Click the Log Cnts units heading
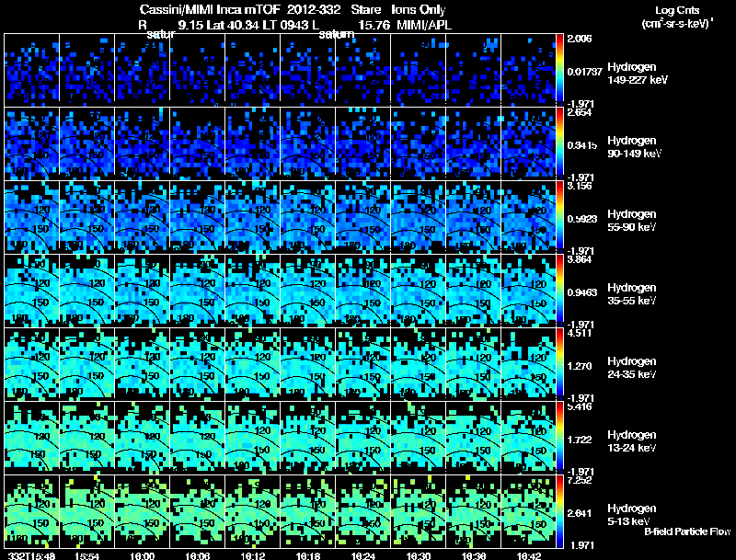This screenshot has height=560, width=736. point(677,17)
